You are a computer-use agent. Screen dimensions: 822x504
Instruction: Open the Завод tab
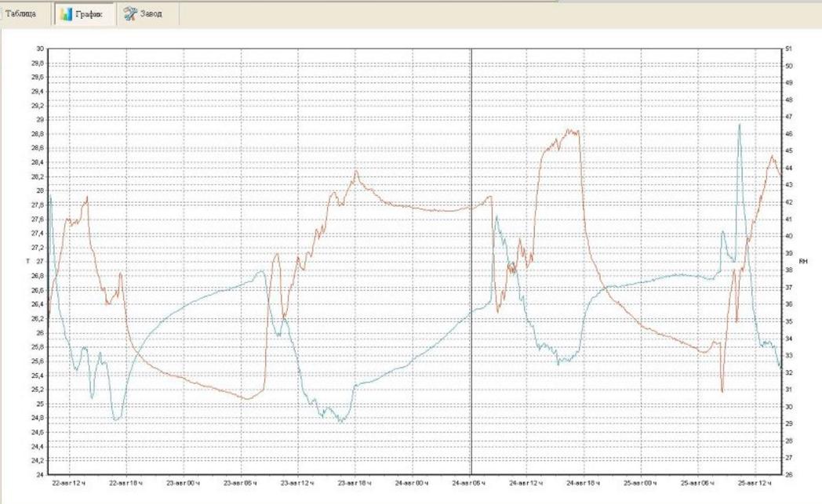pos(151,14)
